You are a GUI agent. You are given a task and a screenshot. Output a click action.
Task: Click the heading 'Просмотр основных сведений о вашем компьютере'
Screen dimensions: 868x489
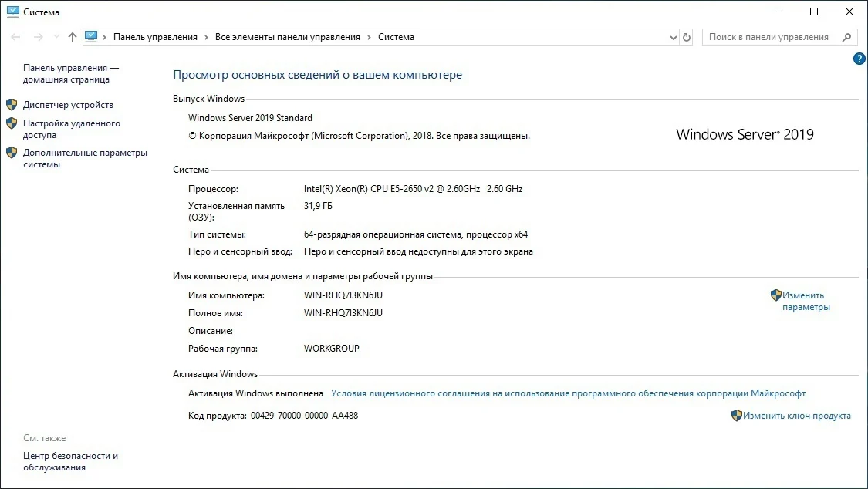pos(317,75)
